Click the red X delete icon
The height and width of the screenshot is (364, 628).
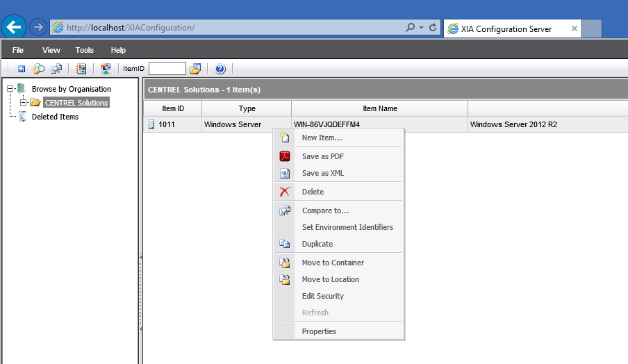tap(284, 192)
